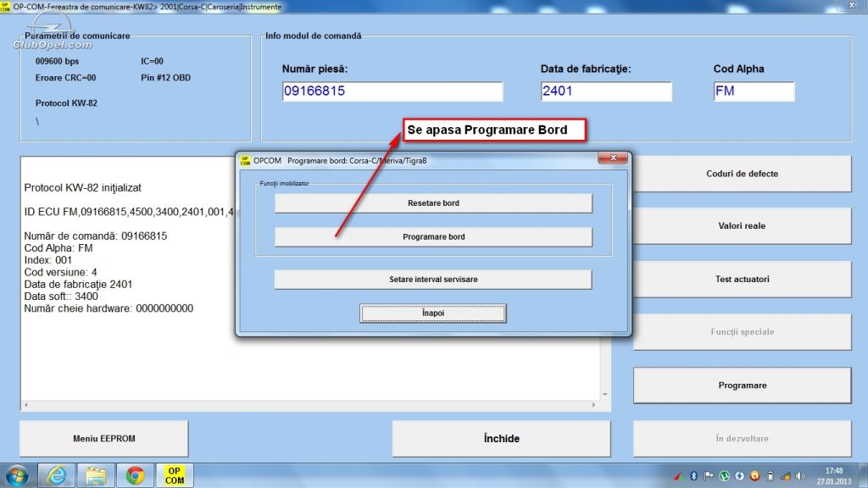Click the Data de fabricație field

[x=606, y=91]
